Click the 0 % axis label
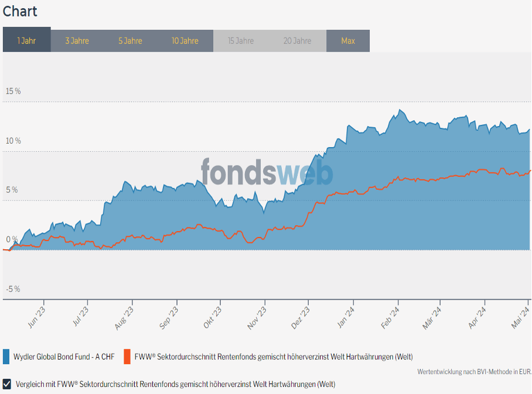The image size is (532, 394). point(12,239)
